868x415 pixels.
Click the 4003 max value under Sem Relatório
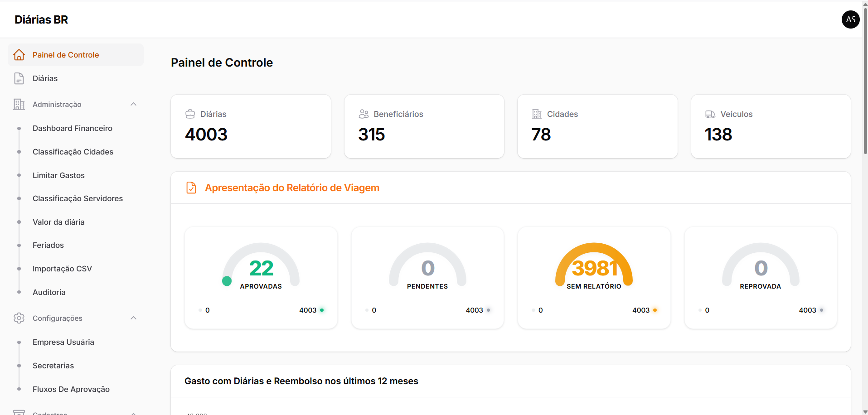point(641,310)
